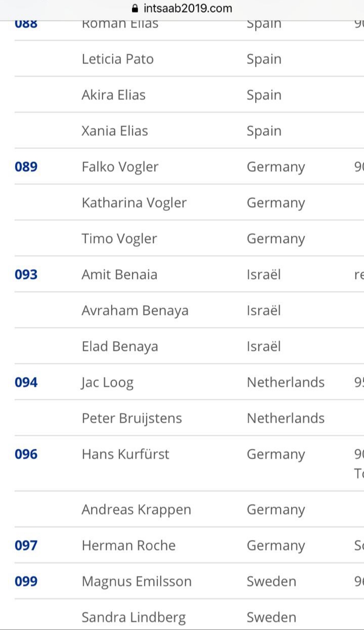
Task: Click Israël next to Elad Benaya
Action: click(x=263, y=346)
